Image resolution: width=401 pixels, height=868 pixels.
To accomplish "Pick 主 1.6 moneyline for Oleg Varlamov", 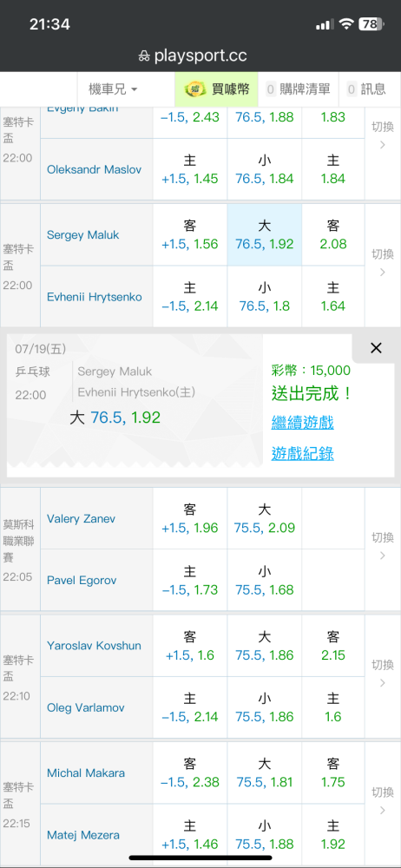I will click(333, 707).
